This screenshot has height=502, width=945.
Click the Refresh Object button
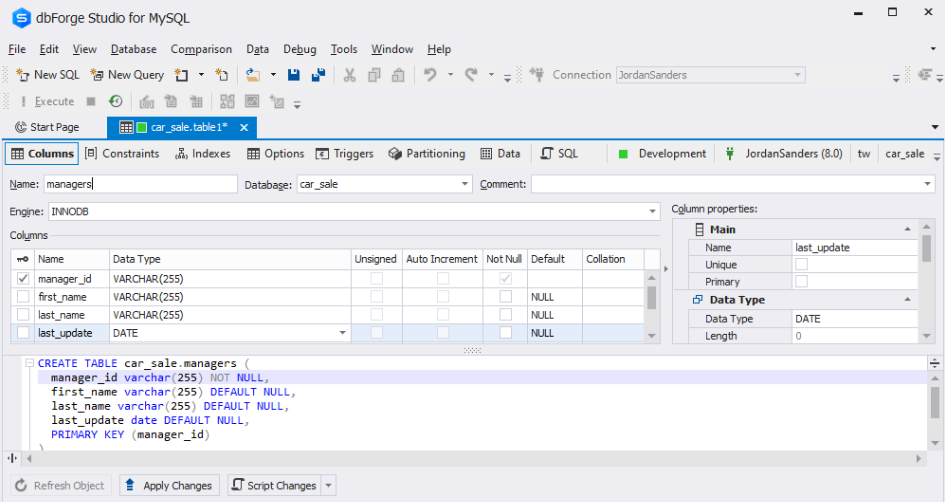(60, 485)
